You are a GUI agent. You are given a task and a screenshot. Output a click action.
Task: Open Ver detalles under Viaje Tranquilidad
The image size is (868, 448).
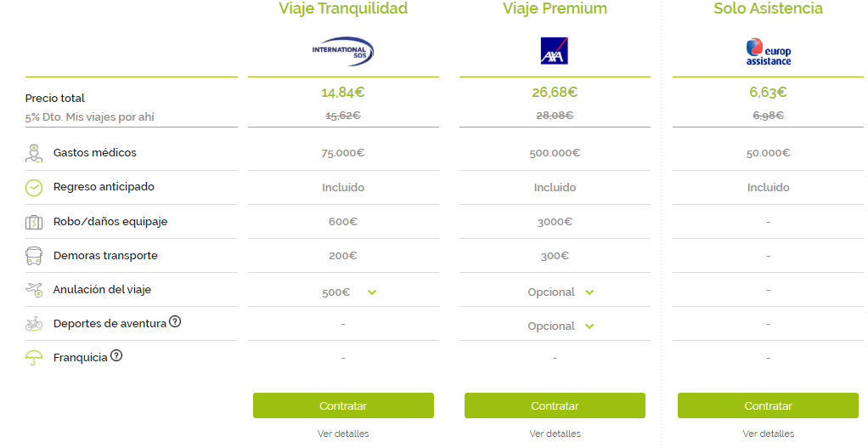point(343,434)
